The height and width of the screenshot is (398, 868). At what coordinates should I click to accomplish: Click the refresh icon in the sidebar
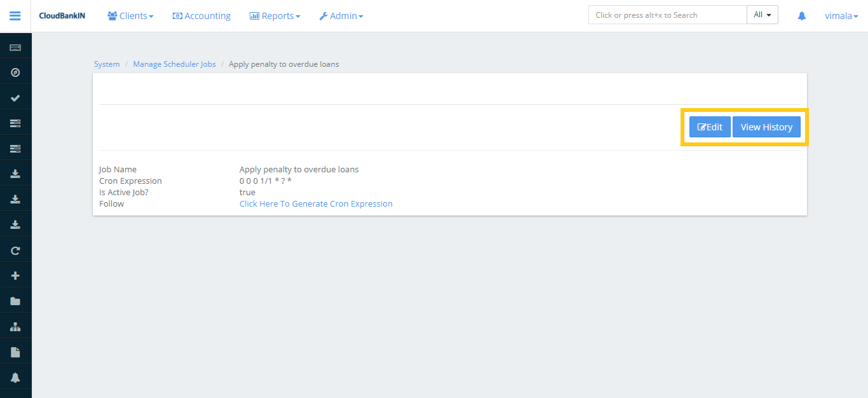point(15,249)
